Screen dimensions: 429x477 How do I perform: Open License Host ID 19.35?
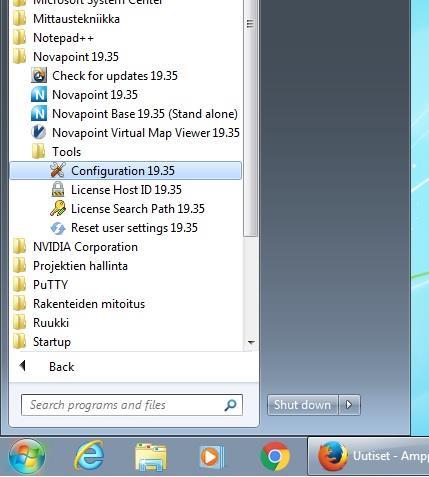click(x=126, y=190)
